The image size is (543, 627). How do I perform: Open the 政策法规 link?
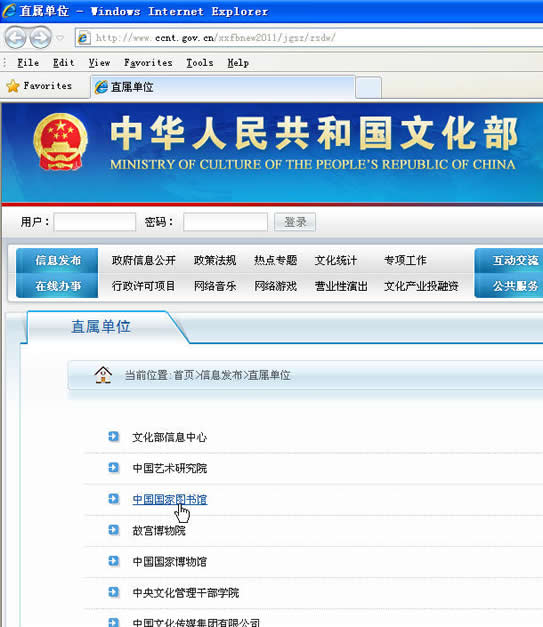(215, 260)
